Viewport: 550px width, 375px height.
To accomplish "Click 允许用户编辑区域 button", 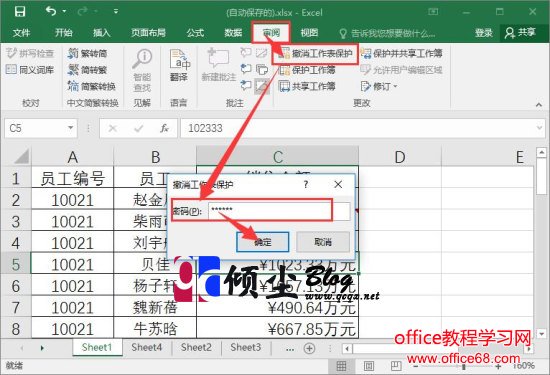I will click(402, 70).
